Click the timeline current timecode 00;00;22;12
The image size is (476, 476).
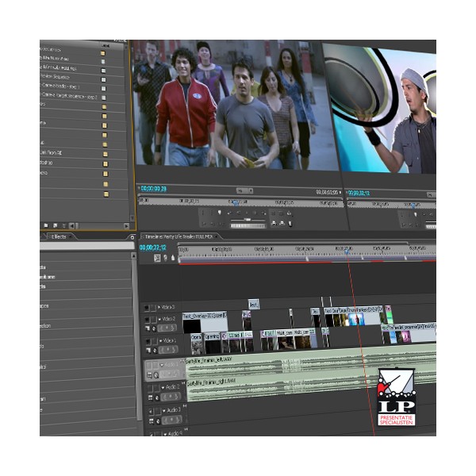tap(152, 248)
